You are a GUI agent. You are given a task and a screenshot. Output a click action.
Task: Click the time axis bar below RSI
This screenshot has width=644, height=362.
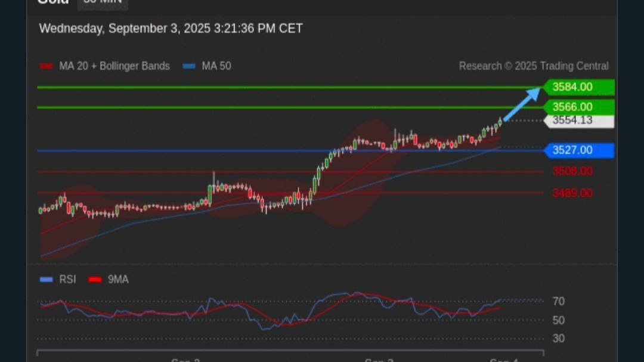click(x=290, y=352)
